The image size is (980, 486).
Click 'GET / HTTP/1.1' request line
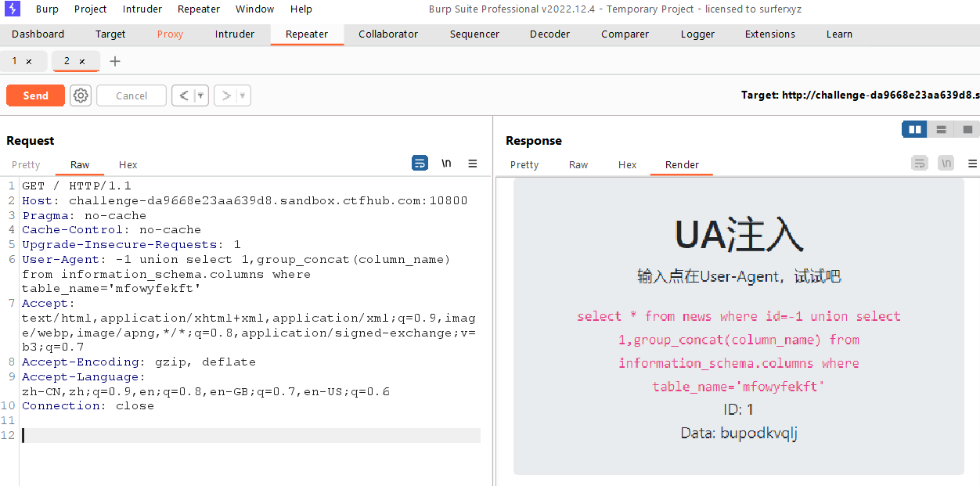(77, 186)
